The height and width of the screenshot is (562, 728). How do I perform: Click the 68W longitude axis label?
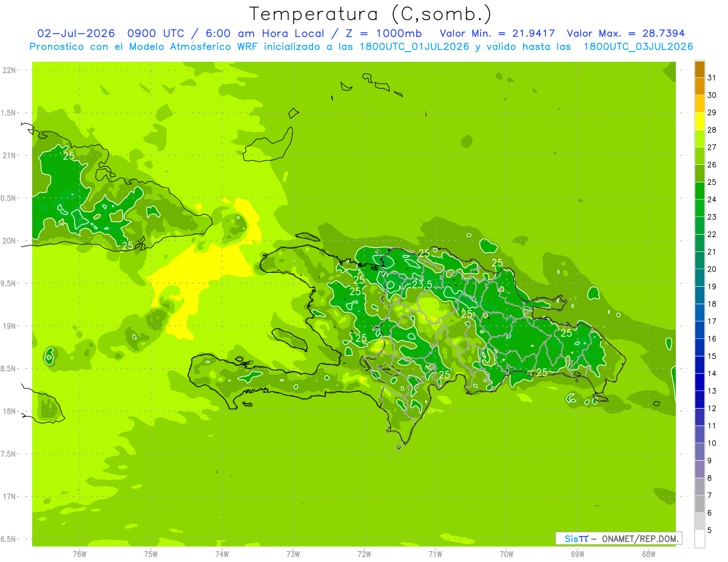pyautogui.click(x=648, y=554)
